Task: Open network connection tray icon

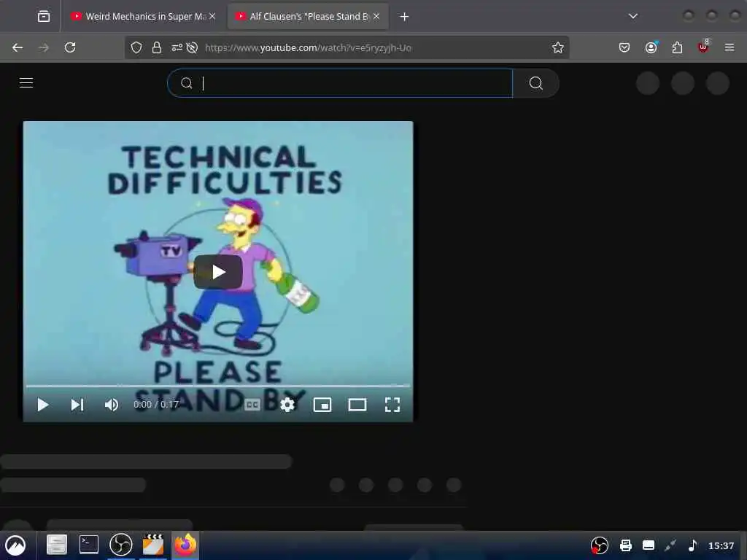Action: coord(671,545)
